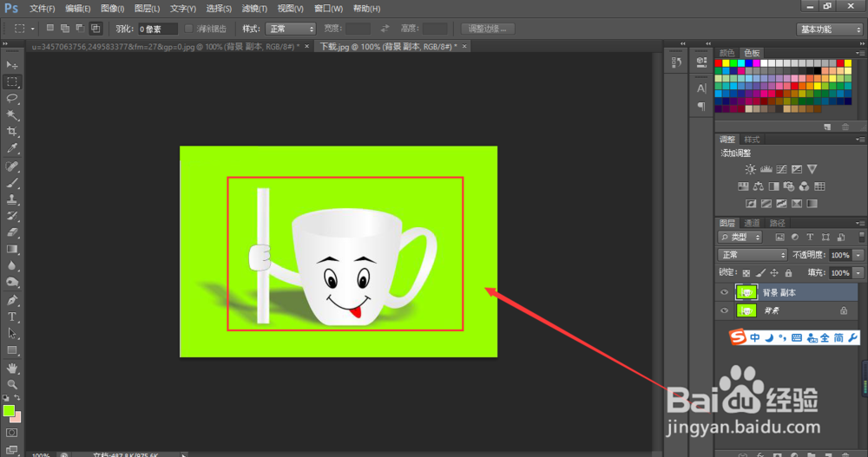Screen dimensions: 868x457
Task: Select the Lasso tool
Action: (11, 99)
